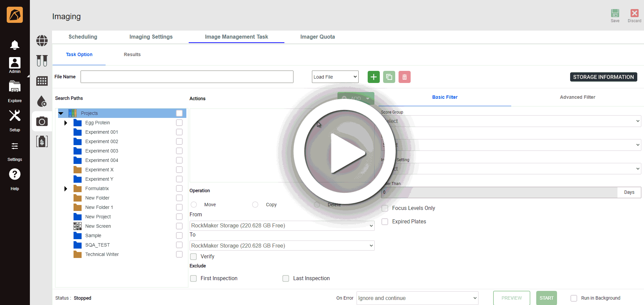Select the test tubes icon
The height and width of the screenshot is (305, 644).
(x=42, y=61)
